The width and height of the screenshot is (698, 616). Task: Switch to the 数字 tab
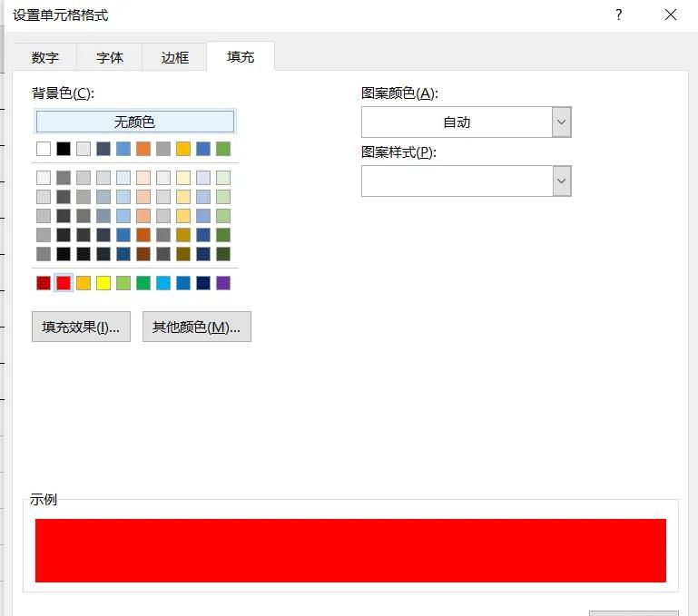tap(45, 57)
